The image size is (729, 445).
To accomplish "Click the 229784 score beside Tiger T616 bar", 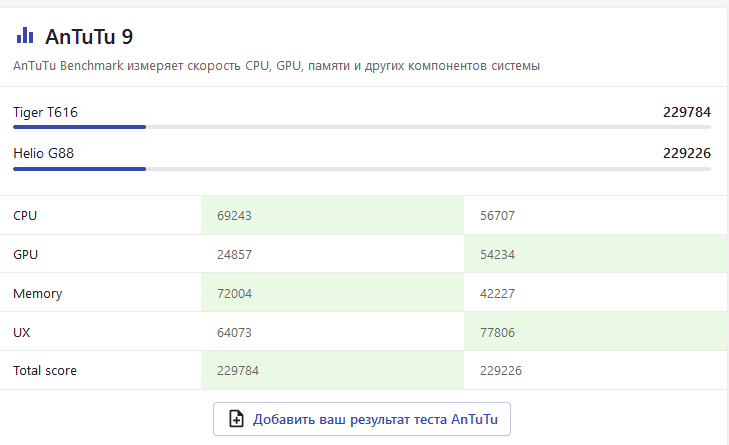I will point(687,112).
